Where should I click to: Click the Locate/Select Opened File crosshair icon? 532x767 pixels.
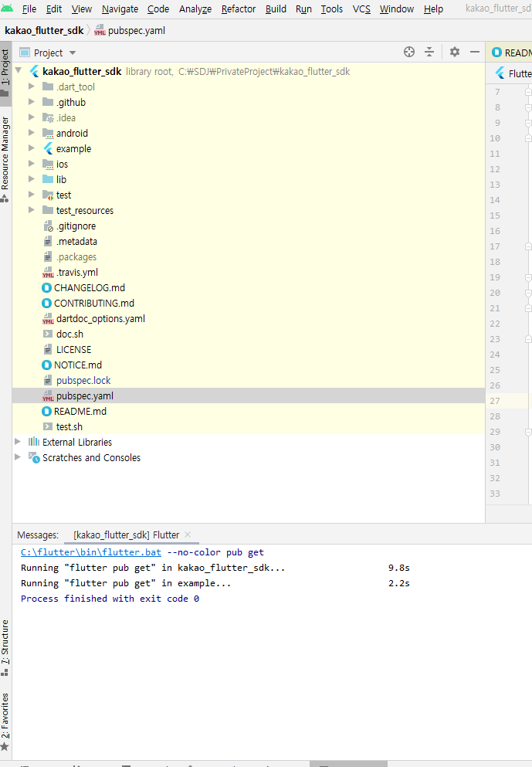click(x=409, y=52)
